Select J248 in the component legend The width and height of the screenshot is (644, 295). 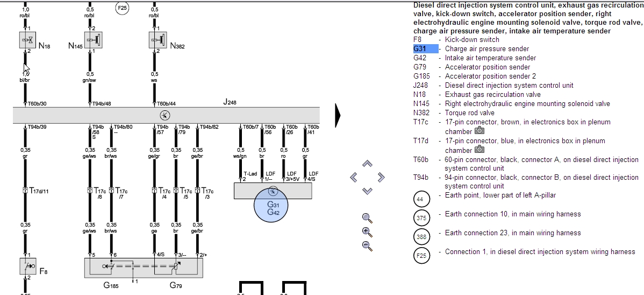[x=420, y=86]
